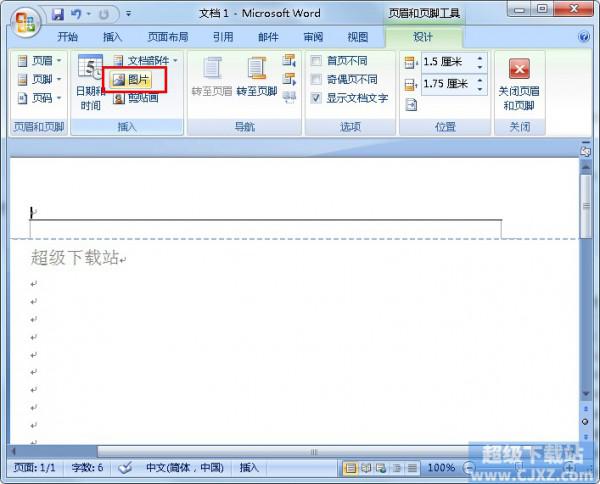Switch to print layout view icon

click(350, 468)
